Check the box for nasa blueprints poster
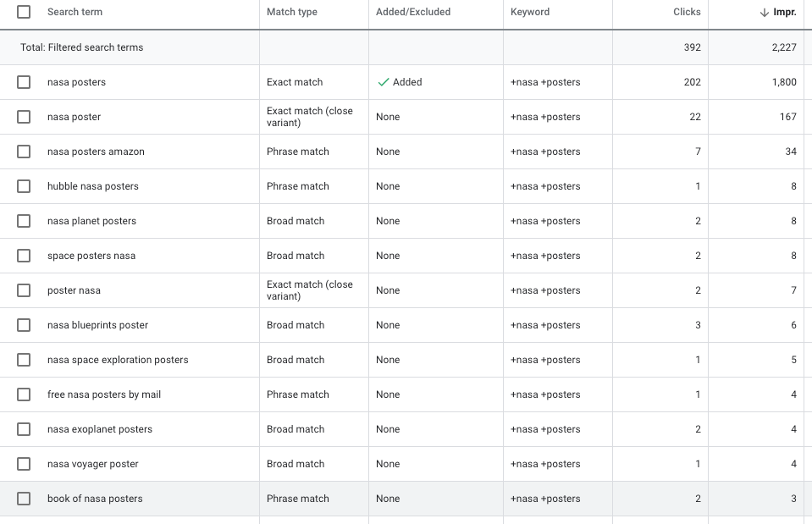 tap(24, 325)
